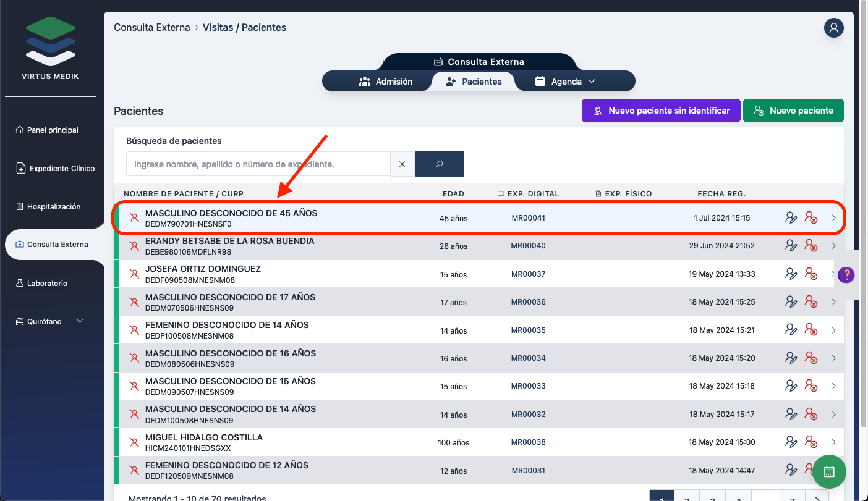Focus the patient search input field
The width and height of the screenshot is (868, 501).
tap(258, 164)
